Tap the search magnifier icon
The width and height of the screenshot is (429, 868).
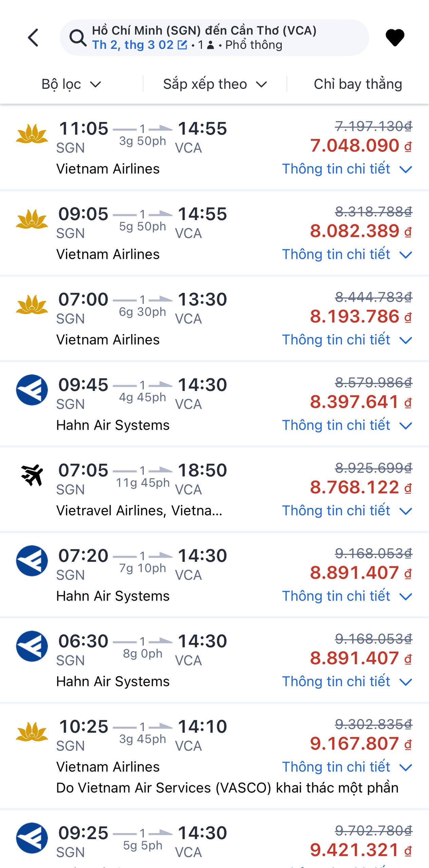point(78,38)
